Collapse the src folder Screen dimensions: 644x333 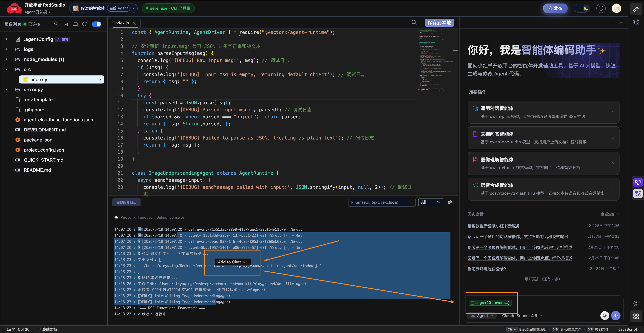[x=7, y=69]
